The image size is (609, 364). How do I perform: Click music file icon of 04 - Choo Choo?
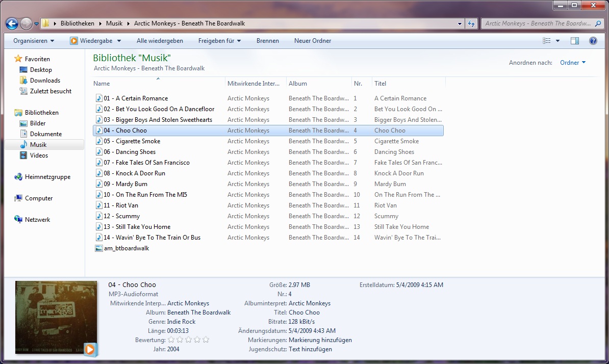[98, 131]
